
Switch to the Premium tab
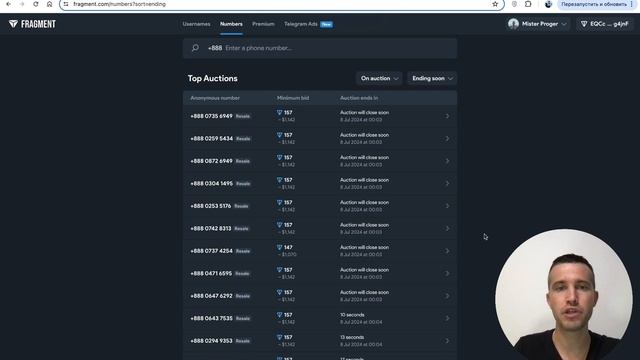point(263,24)
